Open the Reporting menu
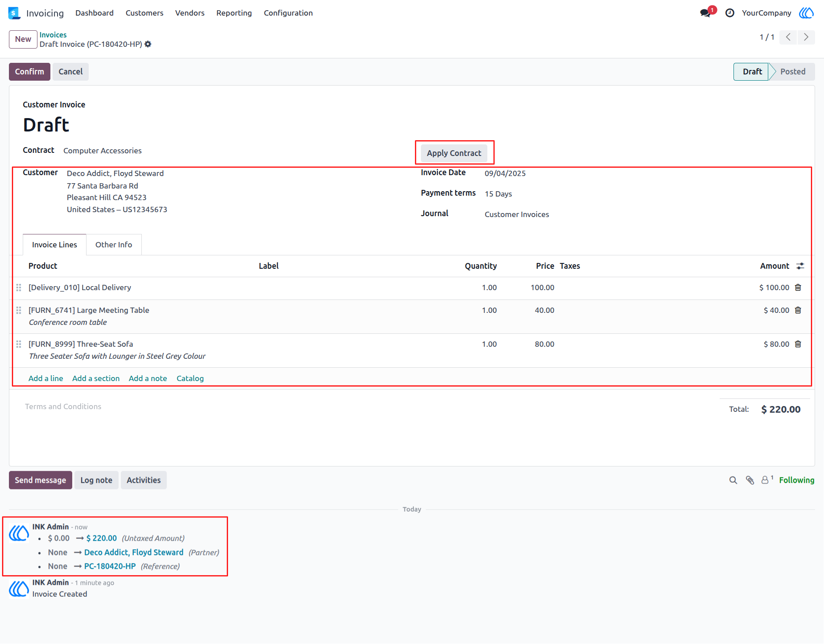Screen dimensions: 824x644 (234, 13)
